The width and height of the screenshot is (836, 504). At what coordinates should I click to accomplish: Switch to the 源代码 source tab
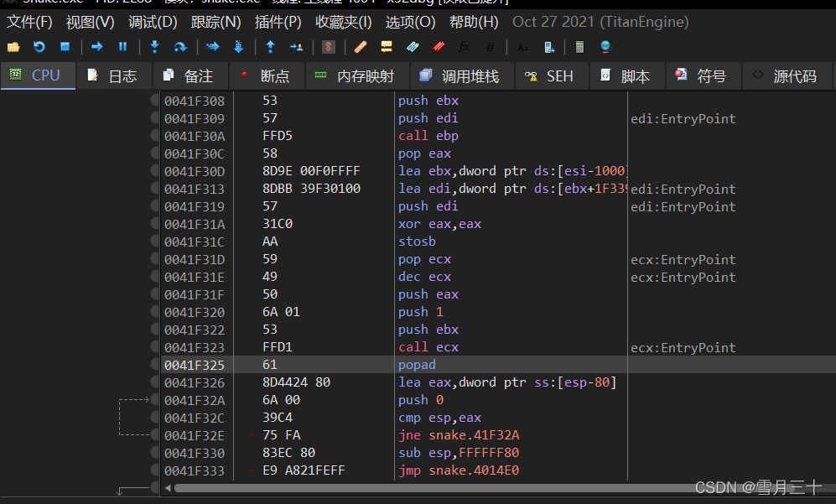coord(787,75)
